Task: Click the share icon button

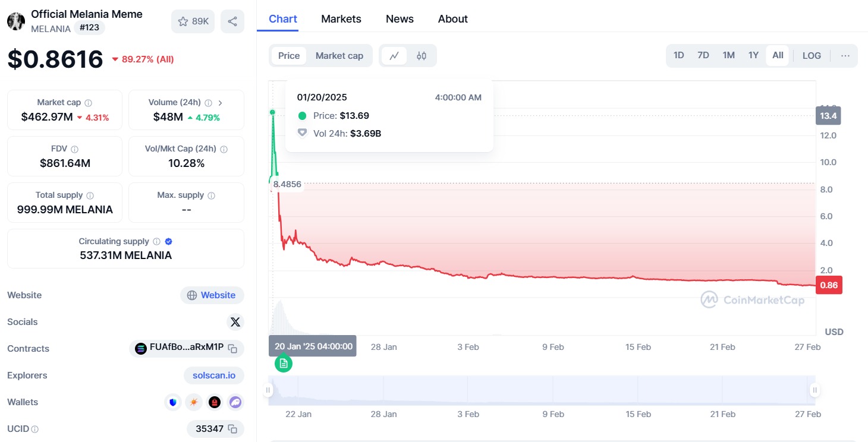Action: (x=232, y=21)
